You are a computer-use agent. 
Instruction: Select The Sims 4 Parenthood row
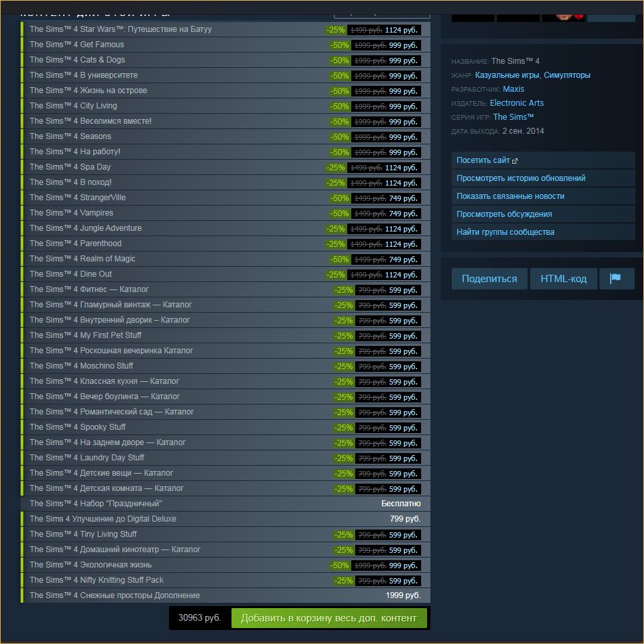click(x=226, y=243)
